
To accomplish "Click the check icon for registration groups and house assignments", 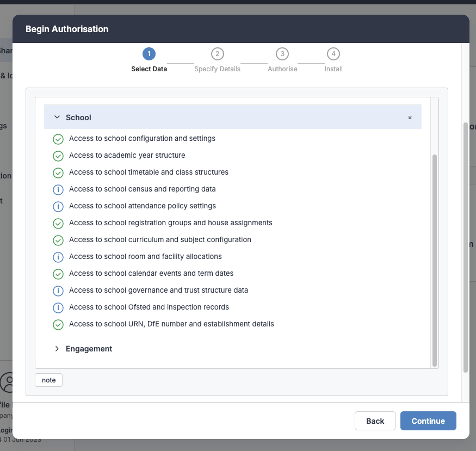I will (x=58, y=224).
